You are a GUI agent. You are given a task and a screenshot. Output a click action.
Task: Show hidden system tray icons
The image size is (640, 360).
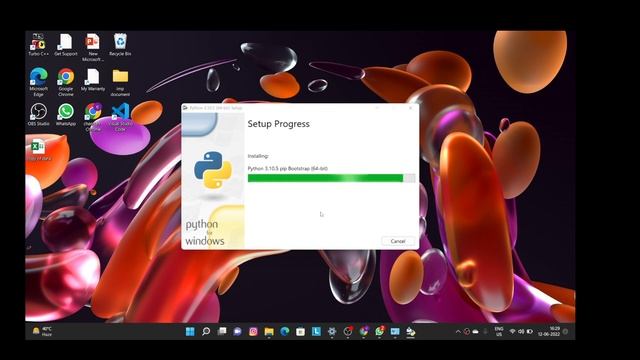click(458, 331)
